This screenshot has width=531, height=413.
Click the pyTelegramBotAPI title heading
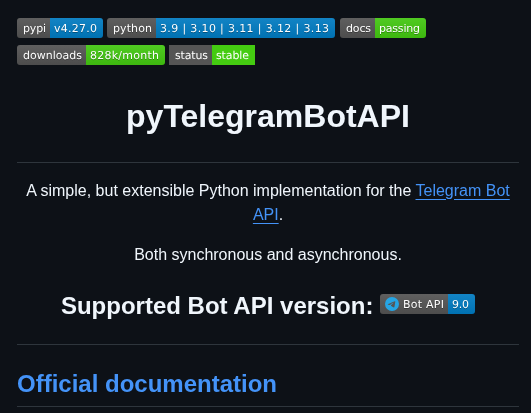(268, 117)
